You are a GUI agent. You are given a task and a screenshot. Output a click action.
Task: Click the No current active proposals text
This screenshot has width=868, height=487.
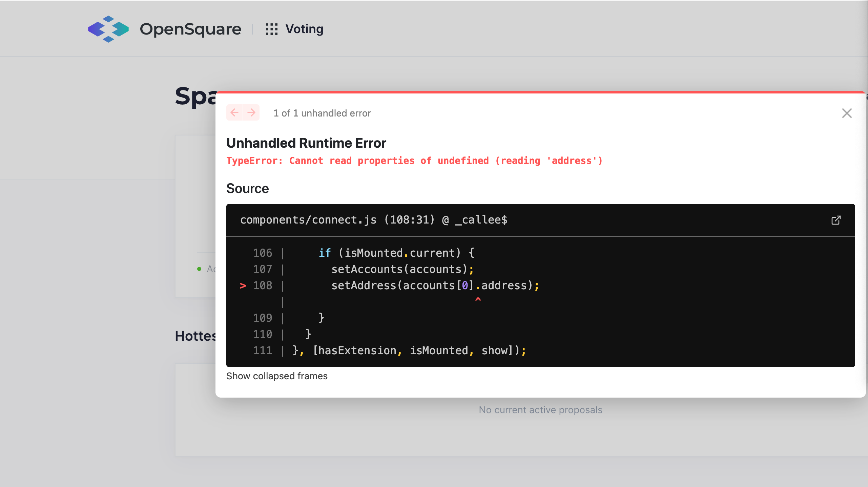point(540,410)
